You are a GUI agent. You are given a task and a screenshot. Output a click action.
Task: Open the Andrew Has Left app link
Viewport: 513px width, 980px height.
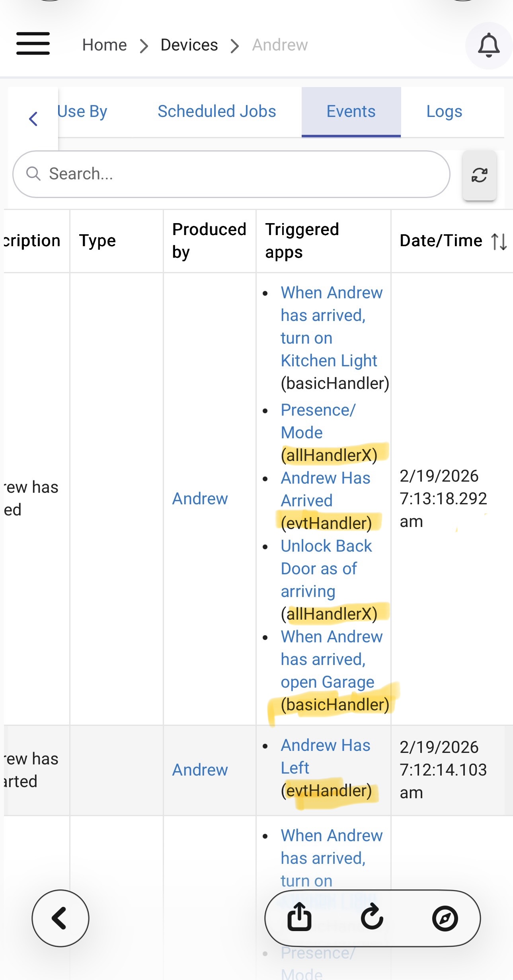coord(325,756)
